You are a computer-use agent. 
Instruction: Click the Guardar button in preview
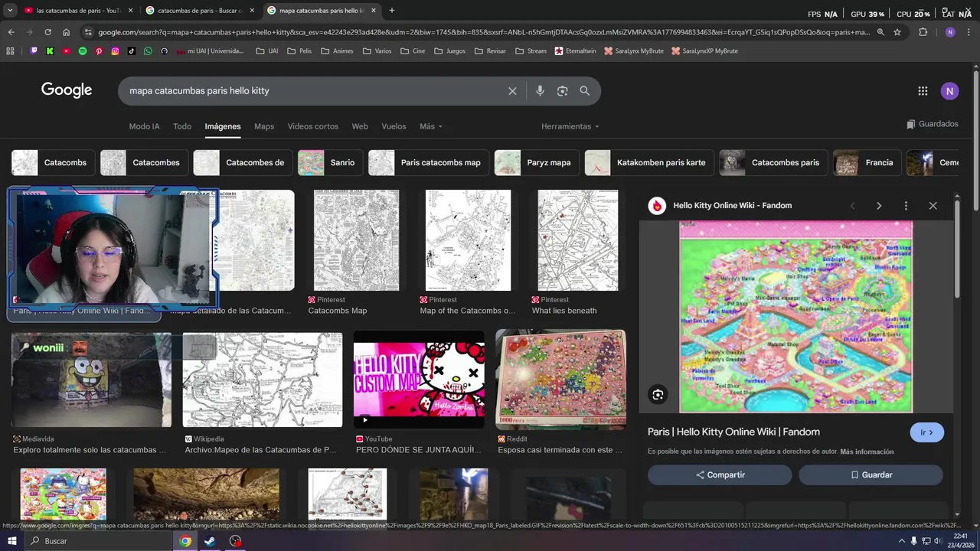(871, 475)
